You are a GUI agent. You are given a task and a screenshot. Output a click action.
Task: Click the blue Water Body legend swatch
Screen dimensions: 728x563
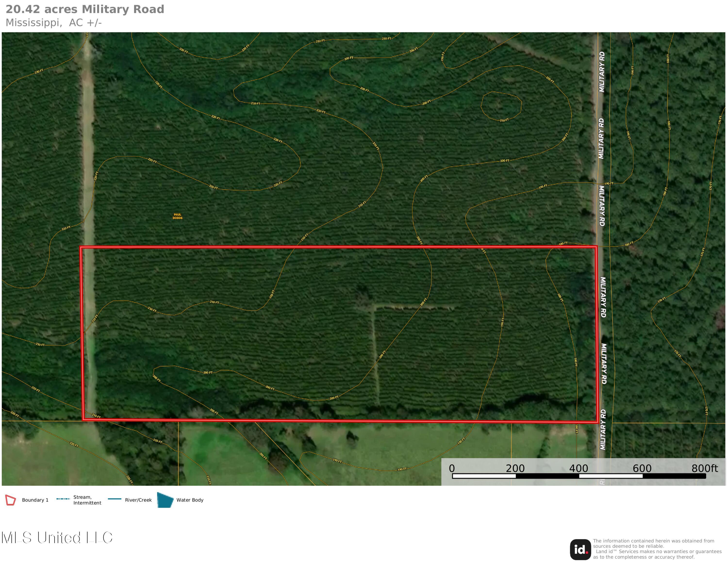(165, 500)
